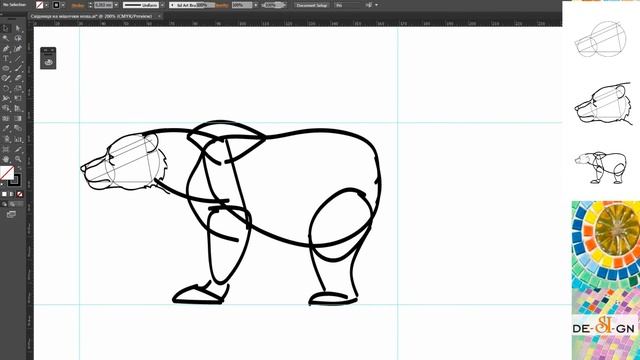Select the Mesh tool
This screenshot has width=640, height=360.
tap(6, 119)
